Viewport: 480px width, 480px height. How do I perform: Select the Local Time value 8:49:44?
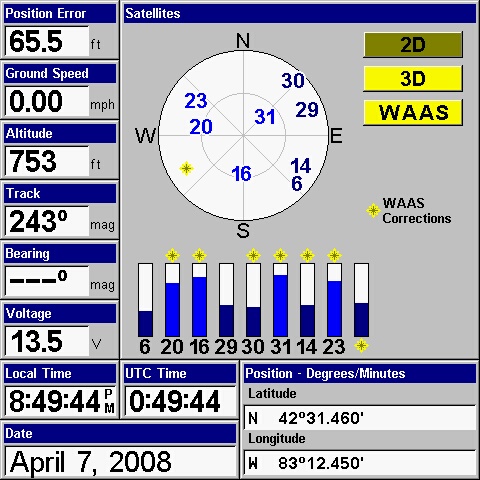pyautogui.click(x=60, y=401)
